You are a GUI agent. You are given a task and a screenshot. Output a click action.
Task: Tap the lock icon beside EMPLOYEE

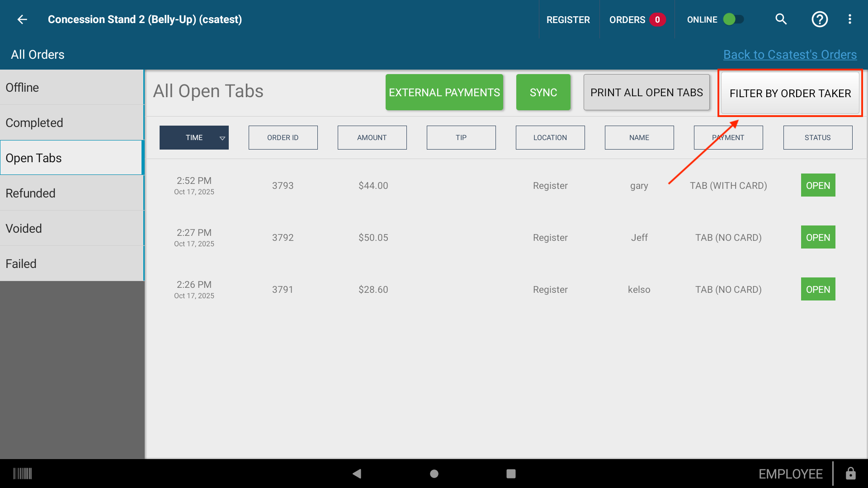[850, 474]
